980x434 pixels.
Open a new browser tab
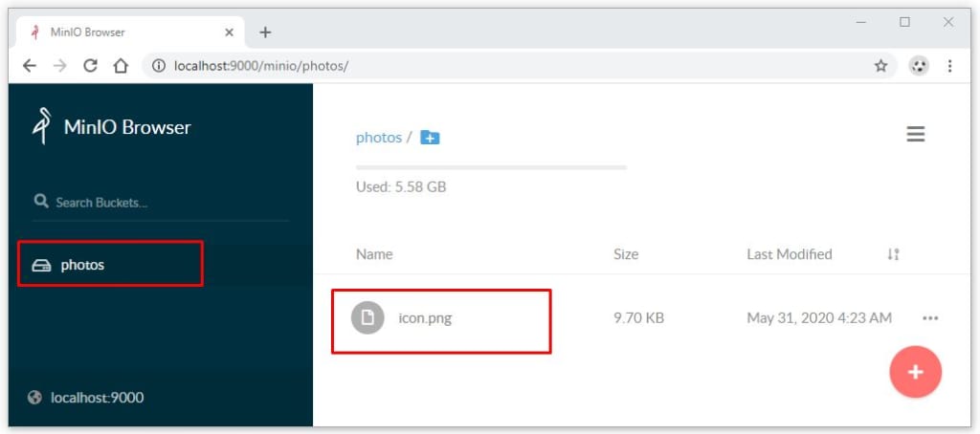tap(265, 32)
